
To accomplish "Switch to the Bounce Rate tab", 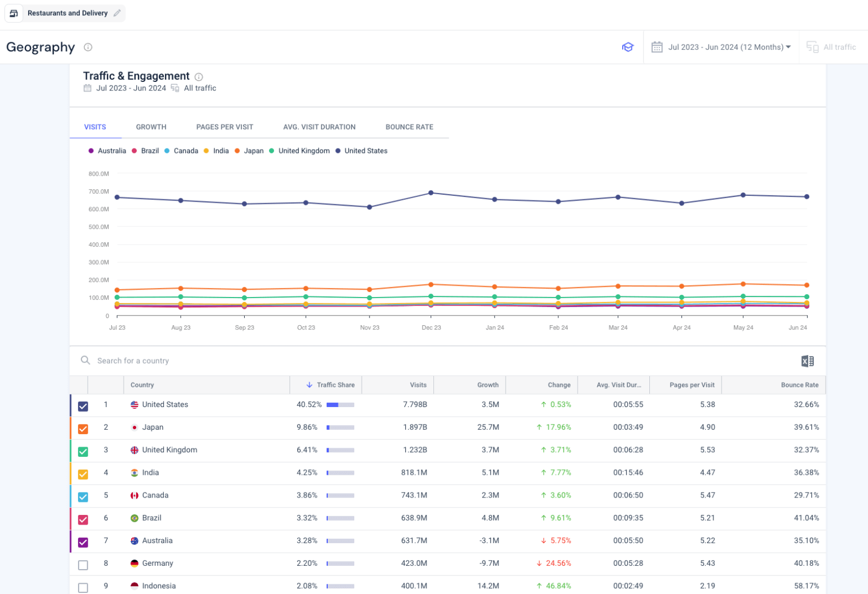I will click(409, 127).
